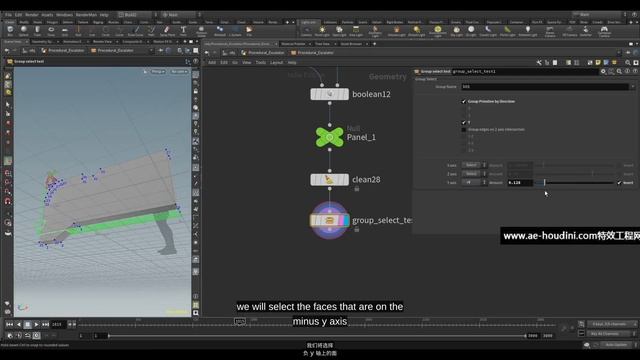Click Procedural_Escalator in network path bar
The height and width of the screenshot is (360, 640).
tap(265, 53)
